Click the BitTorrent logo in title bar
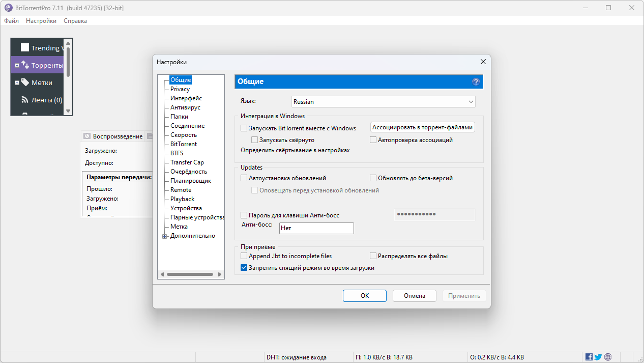Screen dimensions: 644x363 tap(8, 8)
